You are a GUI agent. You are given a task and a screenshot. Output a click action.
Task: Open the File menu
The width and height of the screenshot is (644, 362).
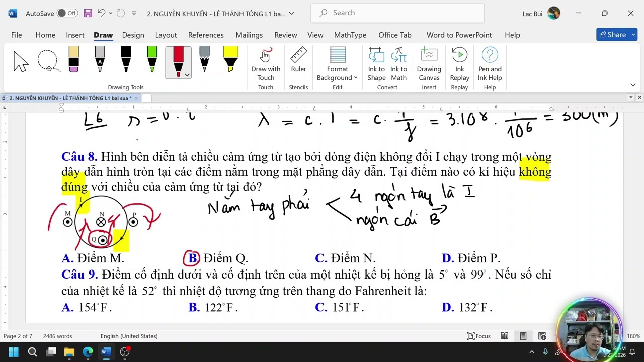coord(17,35)
